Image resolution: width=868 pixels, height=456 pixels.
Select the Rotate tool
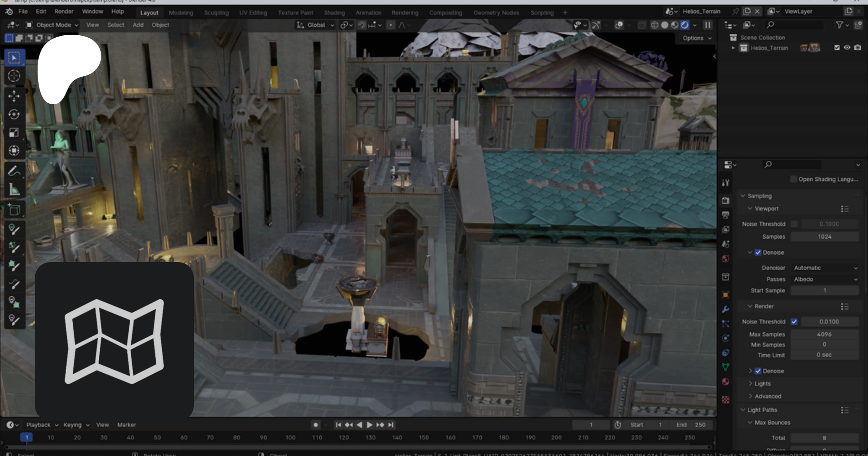point(14,114)
